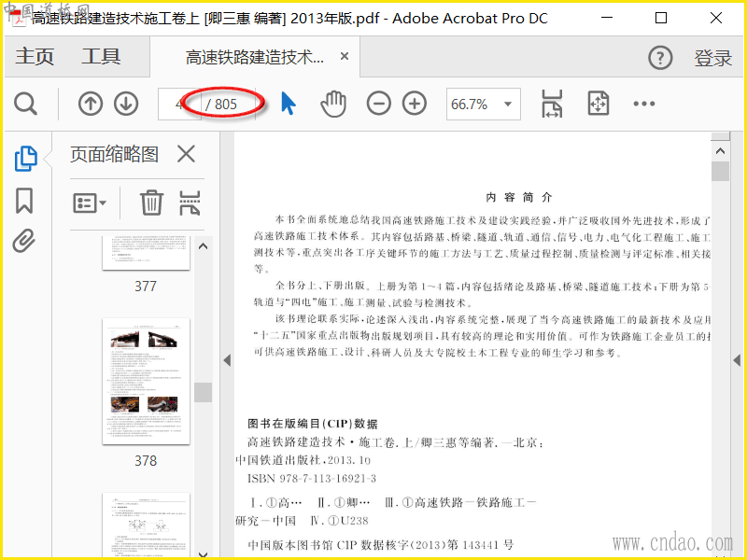Delete selected page with trash icon
The height and width of the screenshot is (560, 747).
pos(151,203)
